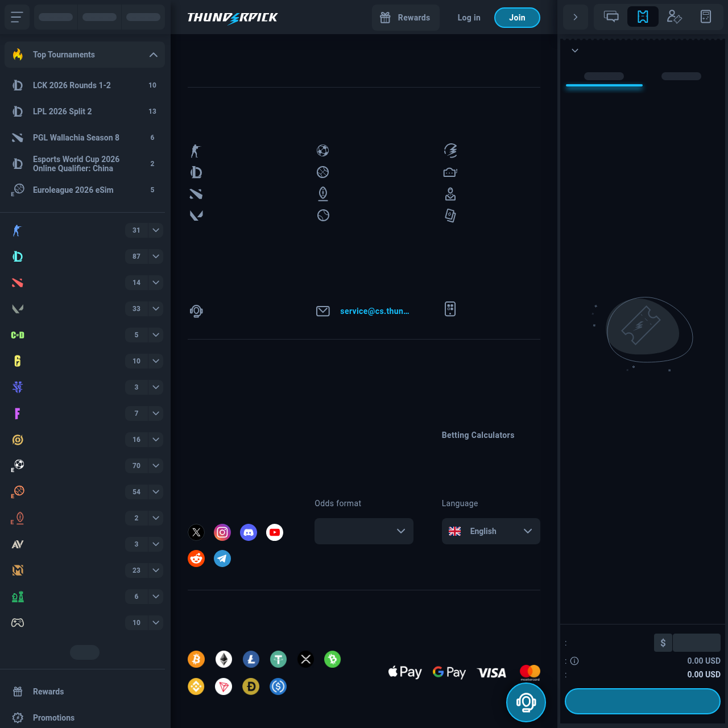
Task: Select the bet slip ticket icon
Action: coord(642,16)
